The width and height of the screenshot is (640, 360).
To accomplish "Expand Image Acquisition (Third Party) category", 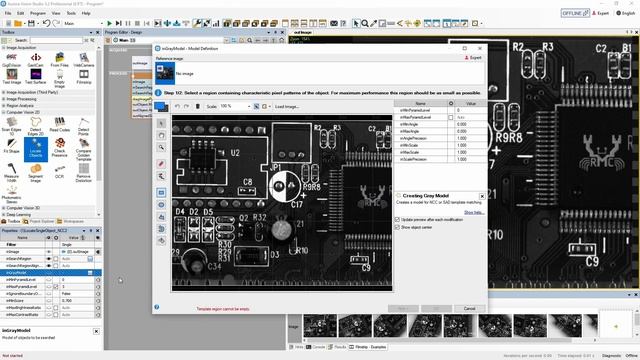I will [x=4, y=92].
